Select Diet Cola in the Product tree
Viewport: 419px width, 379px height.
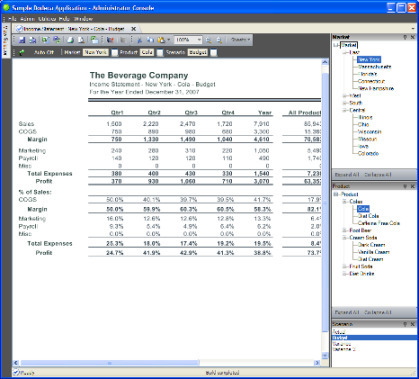tap(368, 216)
